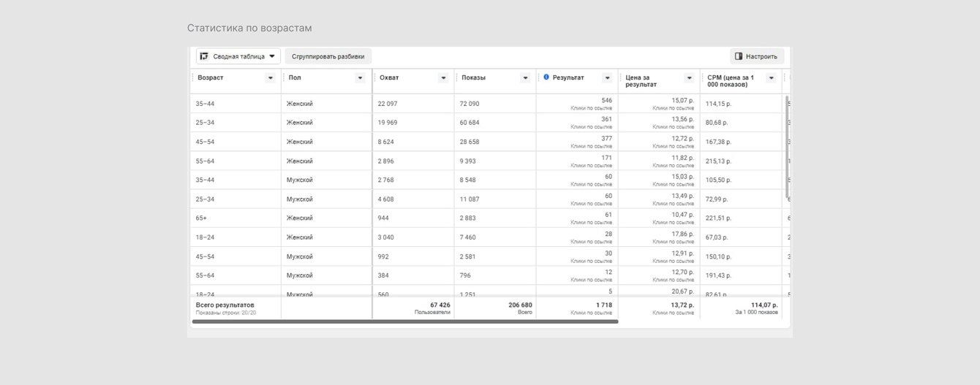The image size is (980, 385).
Task: Click the Охват value 8 624
Action: pyautogui.click(x=385, y=142)
